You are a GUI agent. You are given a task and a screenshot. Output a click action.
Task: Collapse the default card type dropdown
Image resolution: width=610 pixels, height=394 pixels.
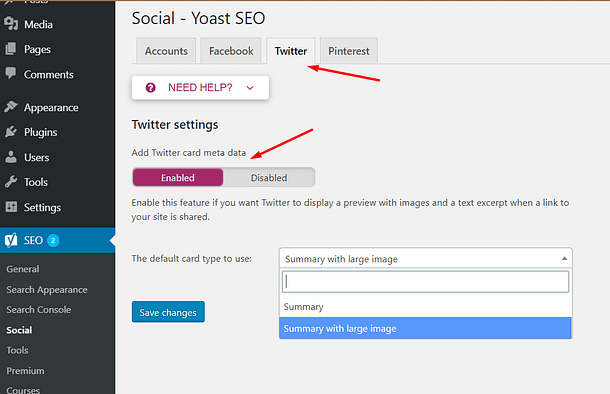point(426,258)
